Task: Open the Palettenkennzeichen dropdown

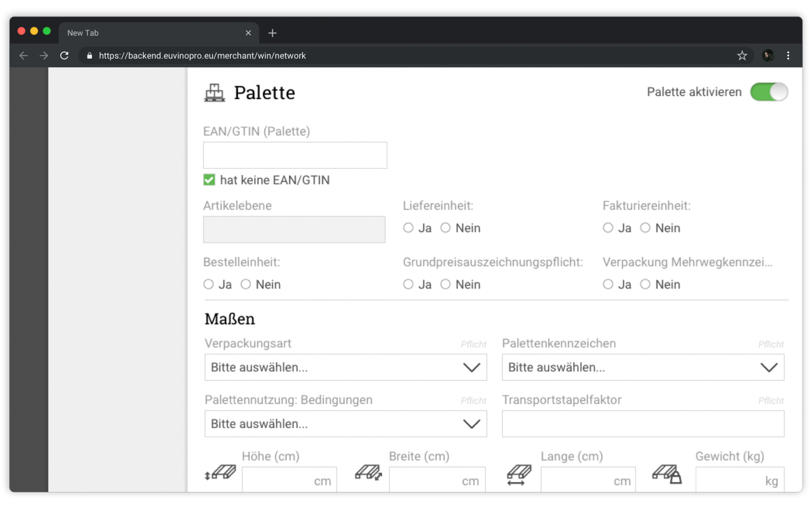Action: (643, 368)
